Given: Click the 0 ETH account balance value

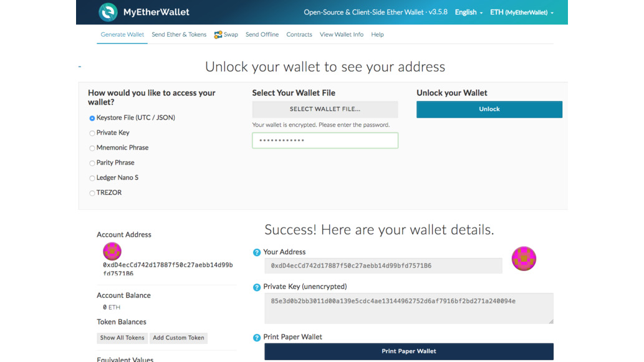Looking at the screenshot, I should point(112,307).
